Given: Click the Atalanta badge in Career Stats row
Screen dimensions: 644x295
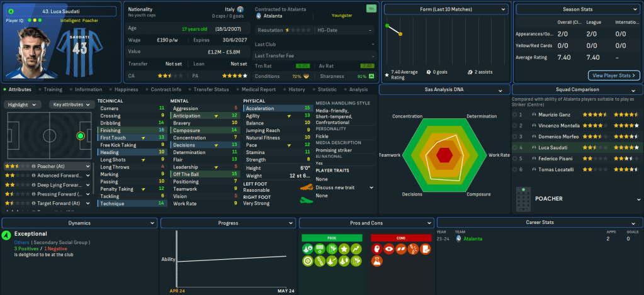Looking at the screenshot, I should tap(459, 239).
